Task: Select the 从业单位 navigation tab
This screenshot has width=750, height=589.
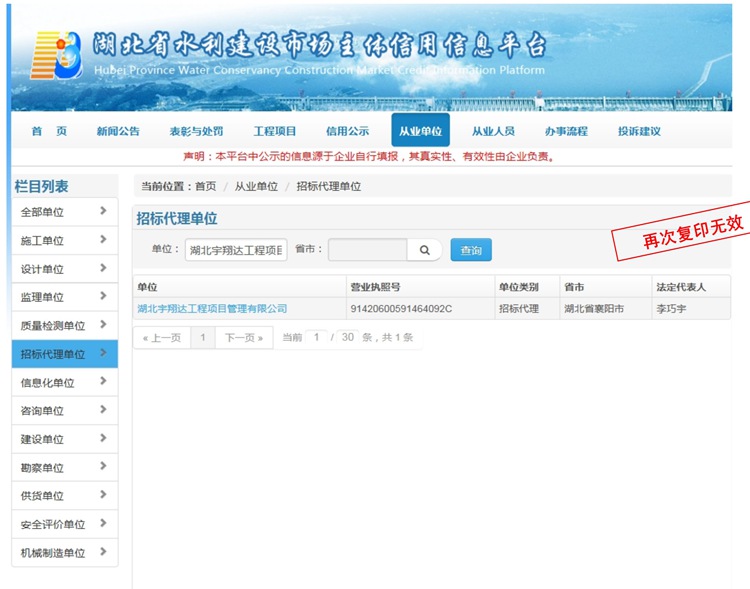Action: [420, 130]
